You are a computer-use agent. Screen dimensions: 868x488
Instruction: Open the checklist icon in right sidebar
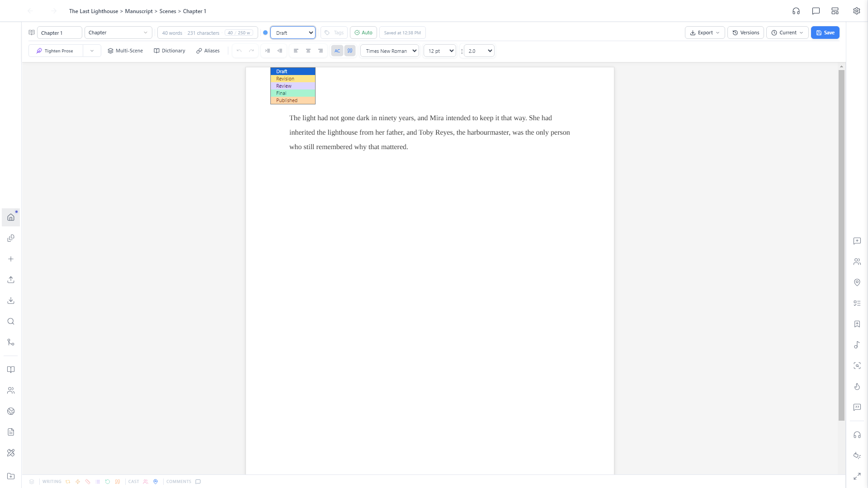point(857,303)
